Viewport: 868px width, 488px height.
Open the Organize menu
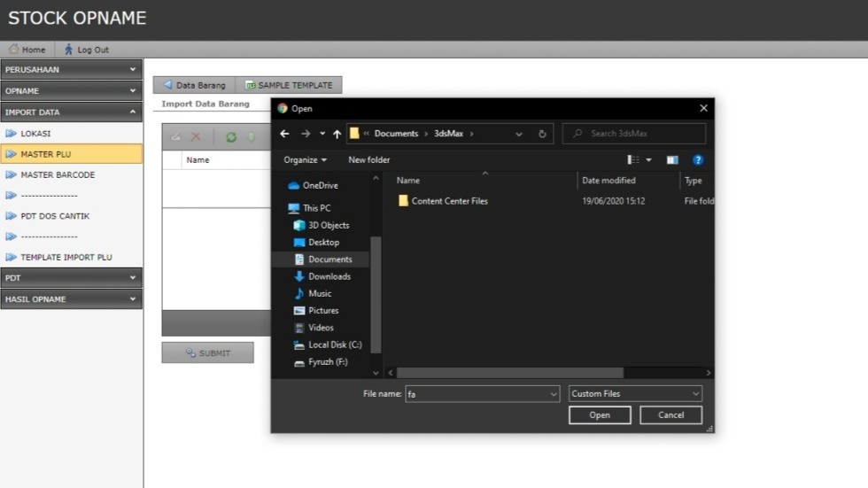[x=305, y=160]
